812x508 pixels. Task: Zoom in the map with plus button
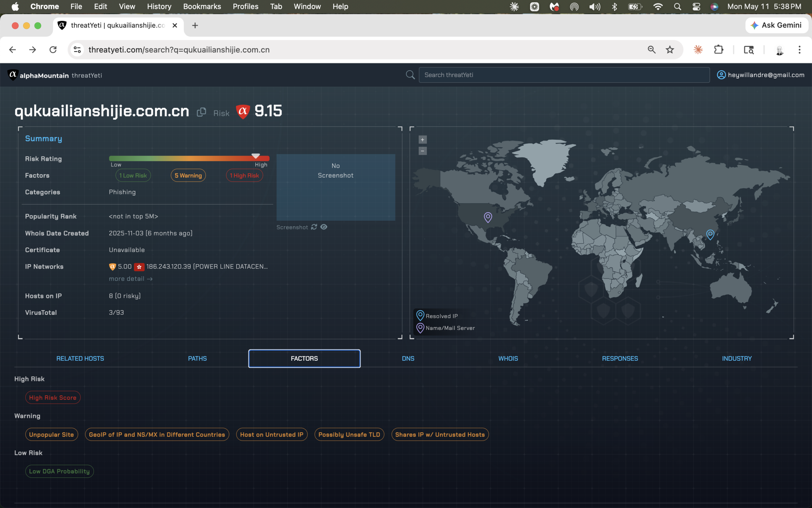point(422,140)
